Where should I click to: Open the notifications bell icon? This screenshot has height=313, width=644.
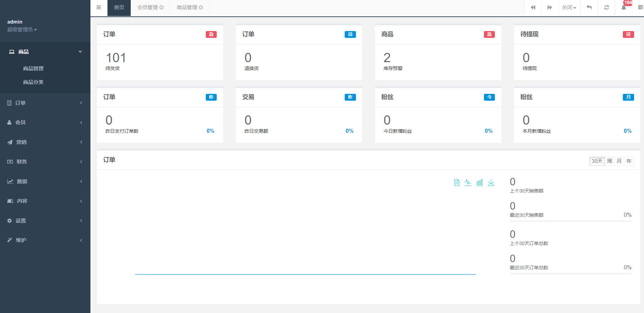pos(624,8)
